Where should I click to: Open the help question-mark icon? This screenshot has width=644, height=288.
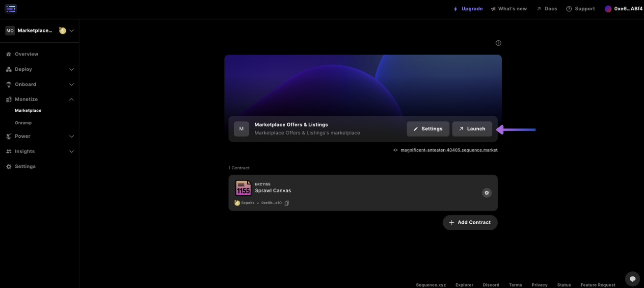[x=498, y=43]
